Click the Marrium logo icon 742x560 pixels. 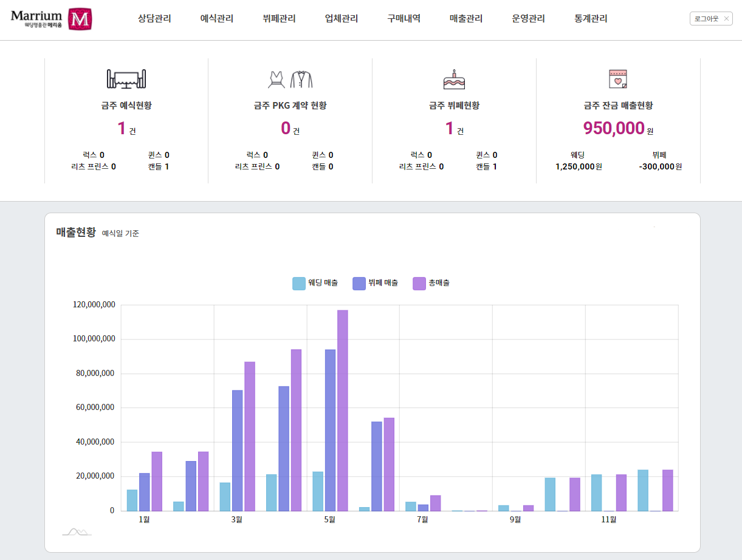click(80, 19)
